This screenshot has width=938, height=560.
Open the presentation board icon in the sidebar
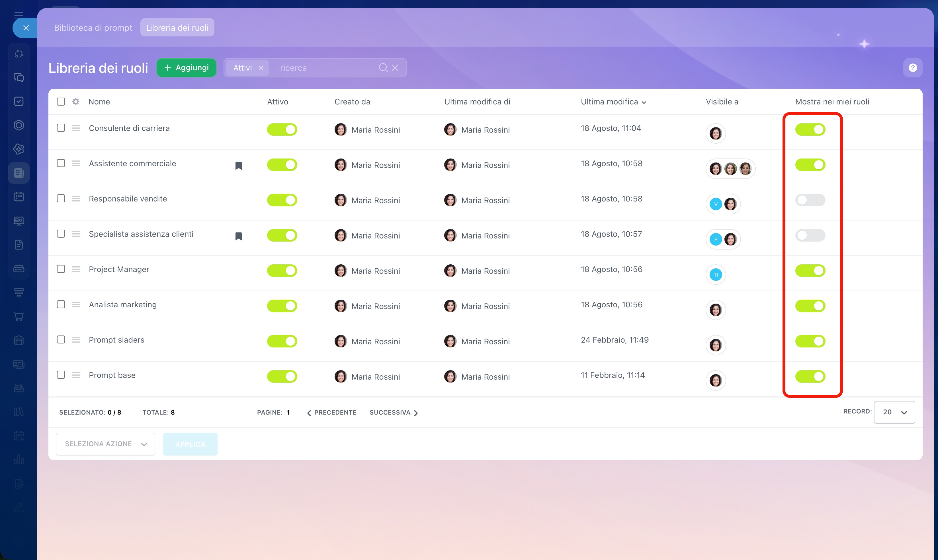pyautogui.click(x=19, y=221)
